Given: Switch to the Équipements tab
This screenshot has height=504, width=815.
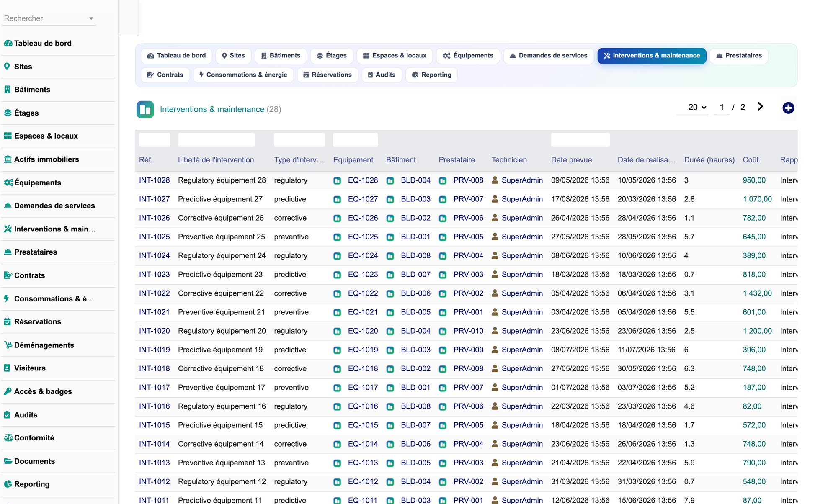Looking at the screenshot, I should point(468,56).
